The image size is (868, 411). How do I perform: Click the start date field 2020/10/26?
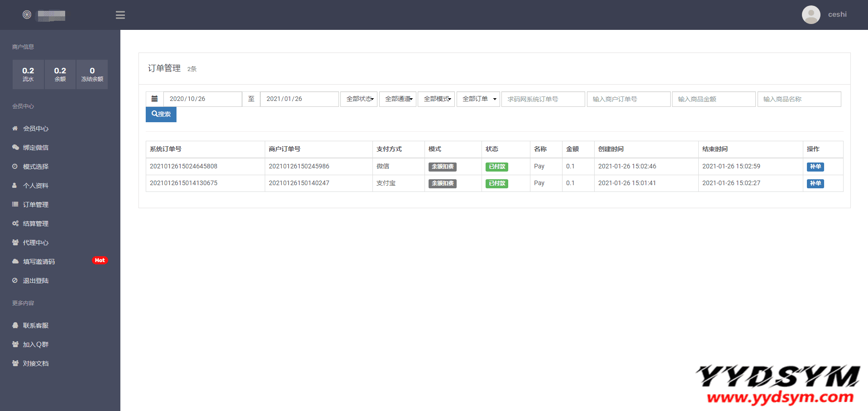coord(203,99)
